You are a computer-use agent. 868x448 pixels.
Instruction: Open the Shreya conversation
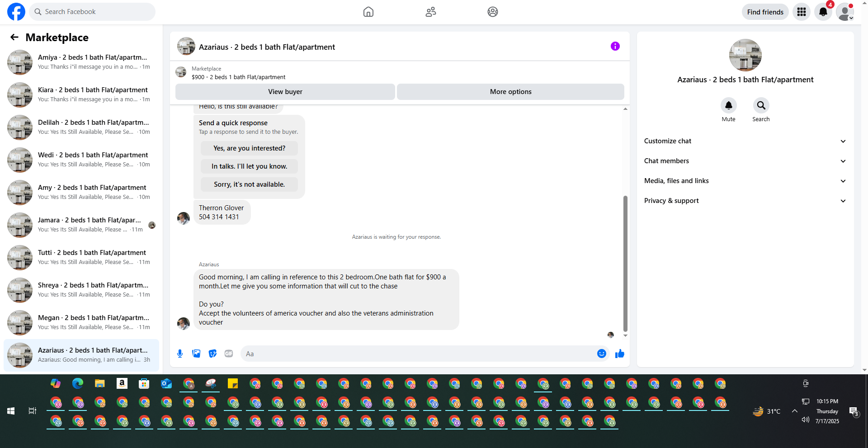[x=81, y=290]
